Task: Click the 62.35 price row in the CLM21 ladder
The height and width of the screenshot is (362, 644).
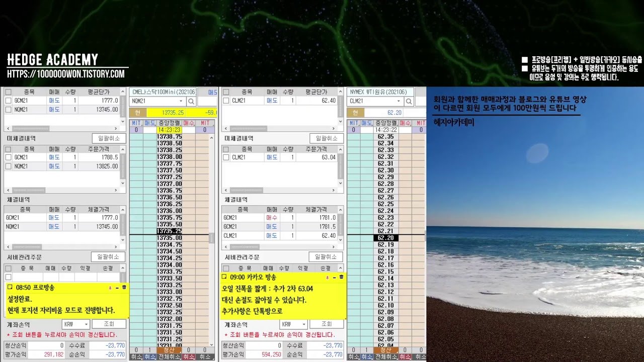Action: point(386,137)
